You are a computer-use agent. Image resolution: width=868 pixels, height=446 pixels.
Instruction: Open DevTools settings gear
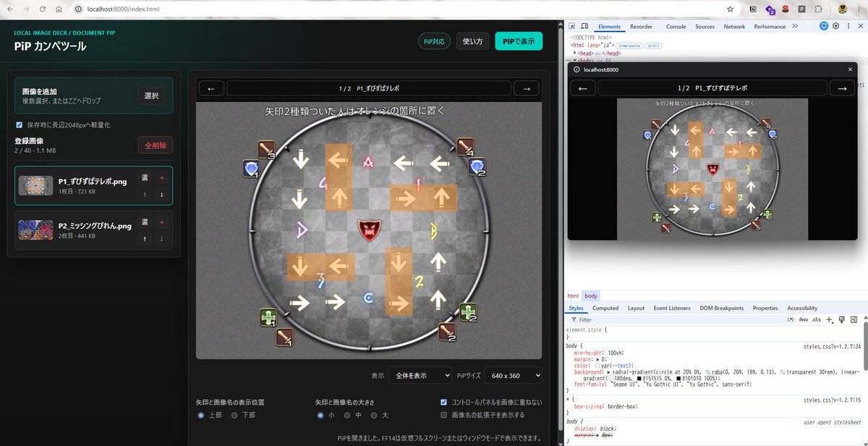pyautogui.click(x=836, y=26)
